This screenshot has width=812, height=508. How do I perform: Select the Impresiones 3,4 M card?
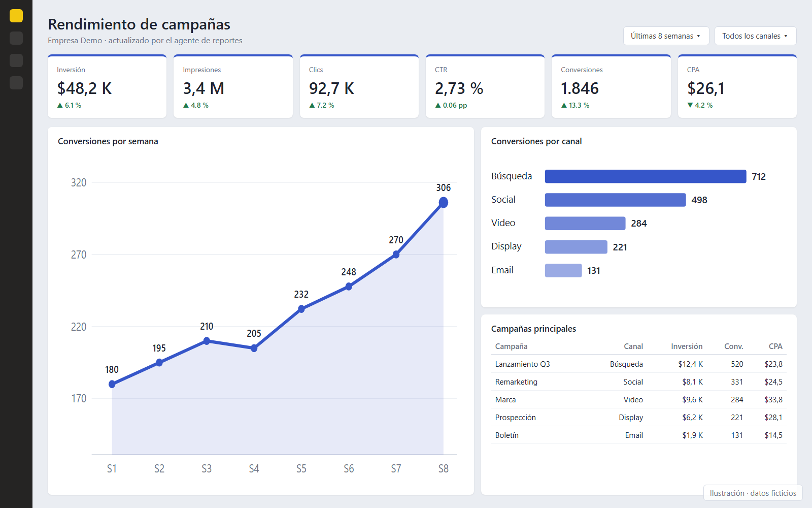coord(233,86)
